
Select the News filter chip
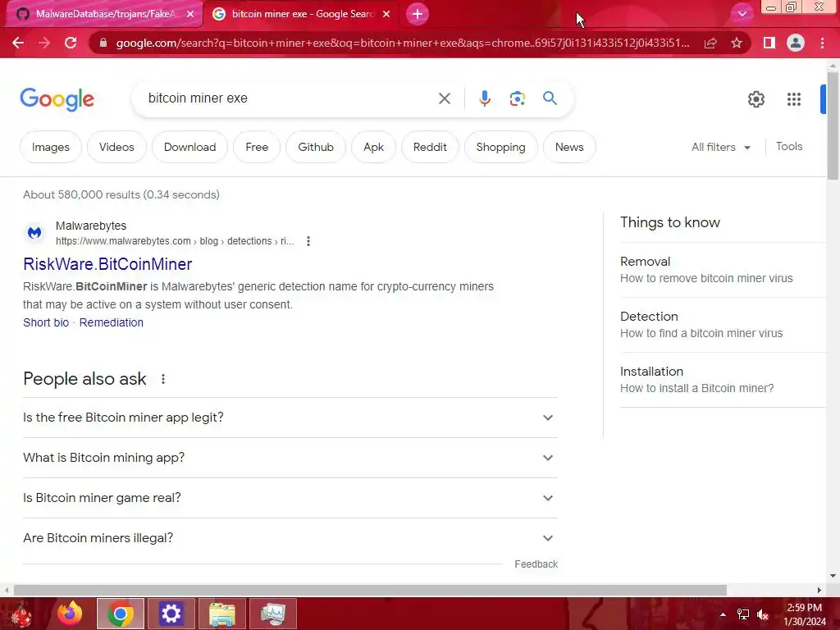[x=569, y=147]
